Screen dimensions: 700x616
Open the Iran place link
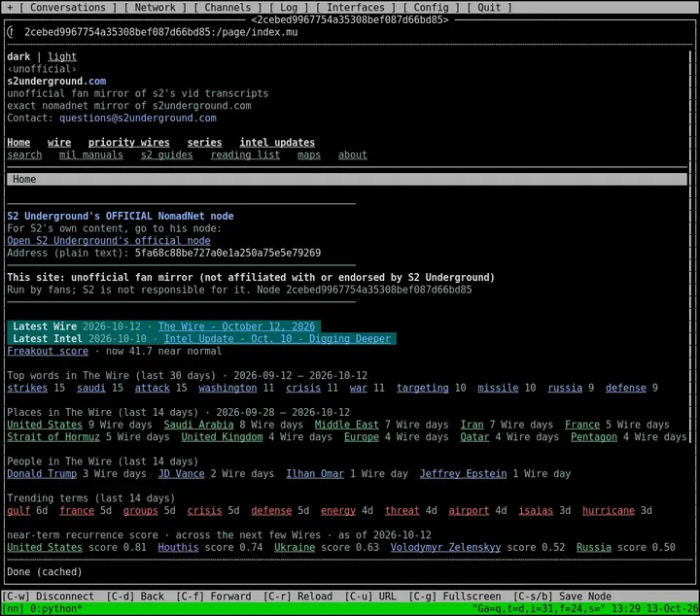pos(472,426)
